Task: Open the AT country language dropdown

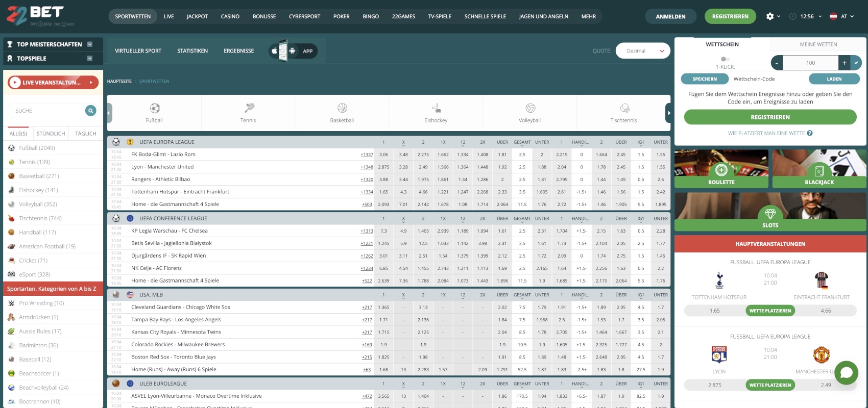Action: click(841, 16)
